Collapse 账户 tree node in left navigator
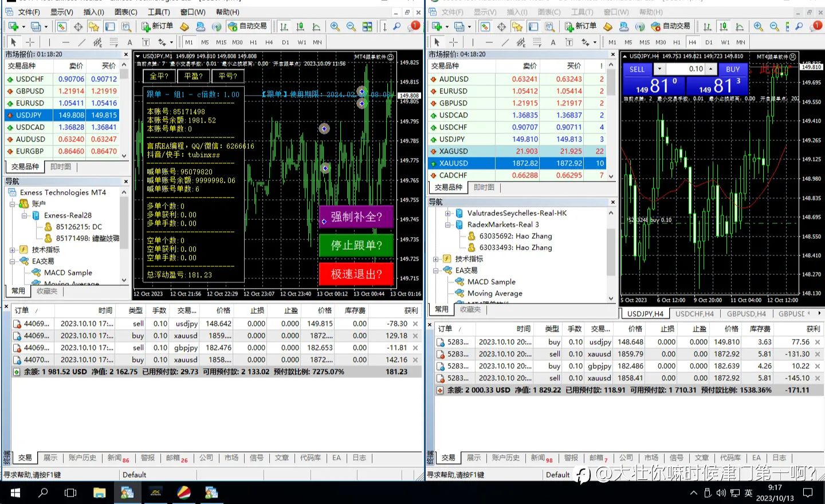This screenshot has height=504, width=825. (13, 204)
